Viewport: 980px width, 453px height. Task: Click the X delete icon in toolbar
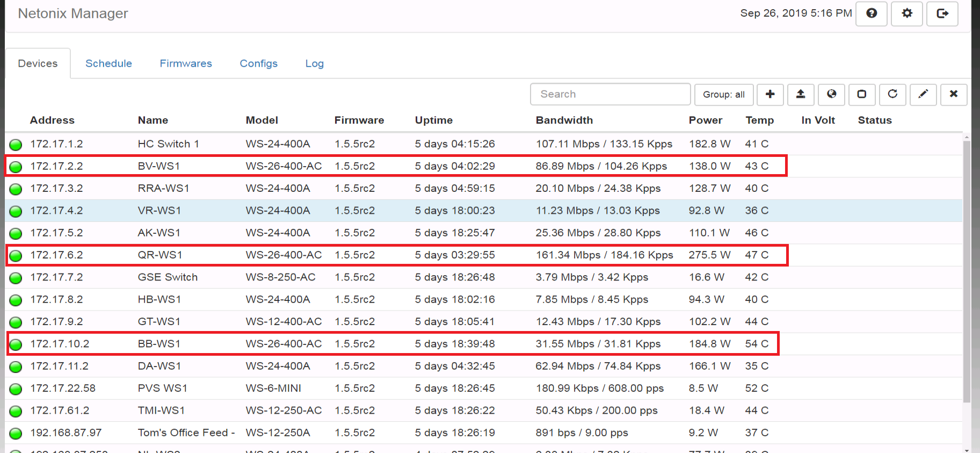tap(954, 95)
